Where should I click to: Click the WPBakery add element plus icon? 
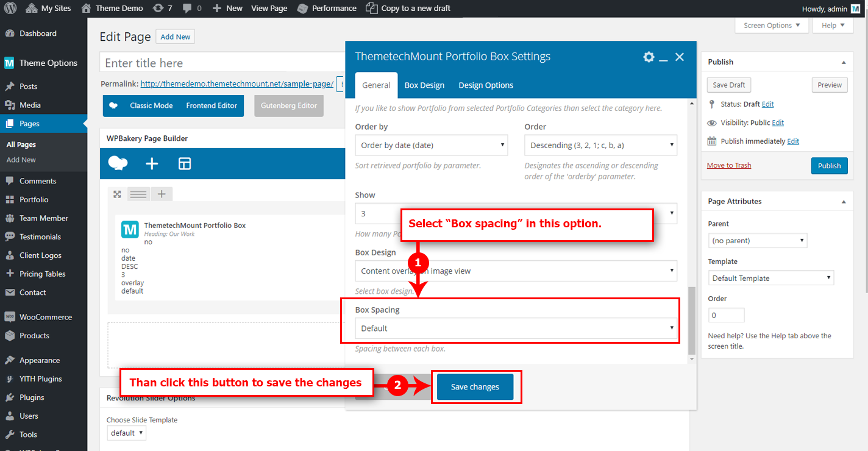point(152,163)
